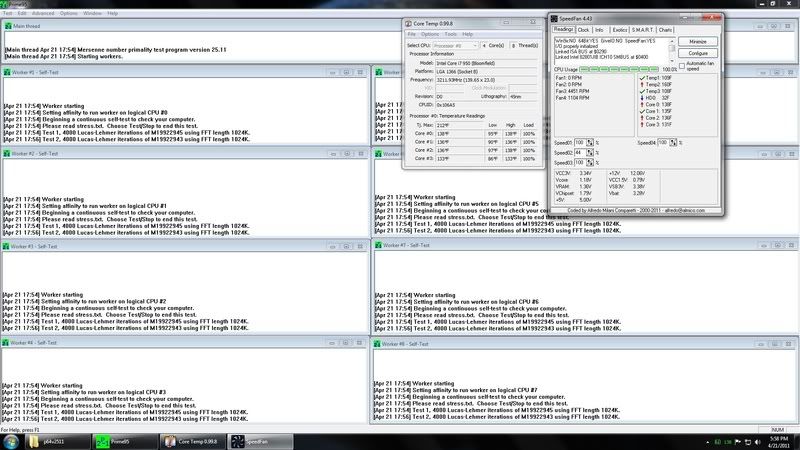
Task: Click the Worker #8 Self-Test window icon
Action: point(377,344)
